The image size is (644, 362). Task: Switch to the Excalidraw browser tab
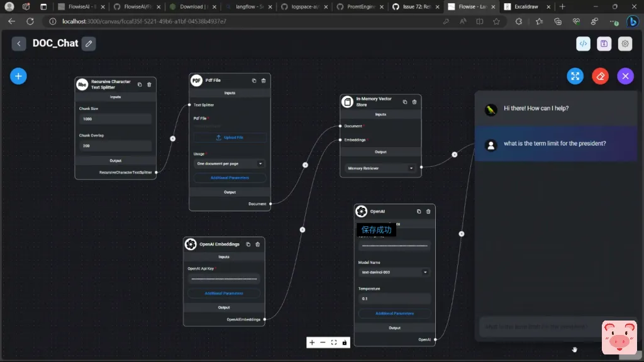click(x=526, y=6)
